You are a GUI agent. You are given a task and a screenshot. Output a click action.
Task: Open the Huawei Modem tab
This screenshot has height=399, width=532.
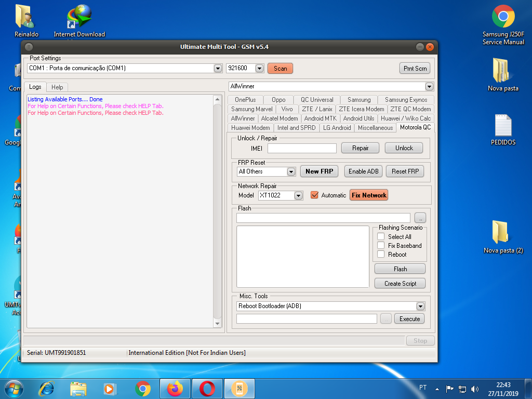tap(250, 128)
